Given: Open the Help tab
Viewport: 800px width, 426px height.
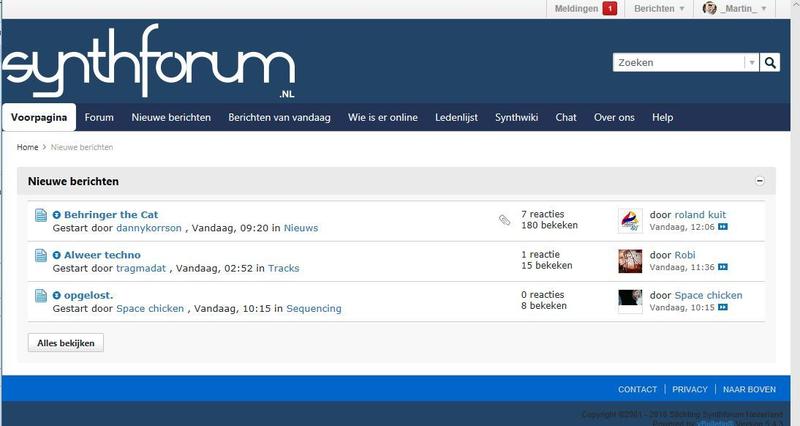Looking at the screenshot, I should click(662, 117).
